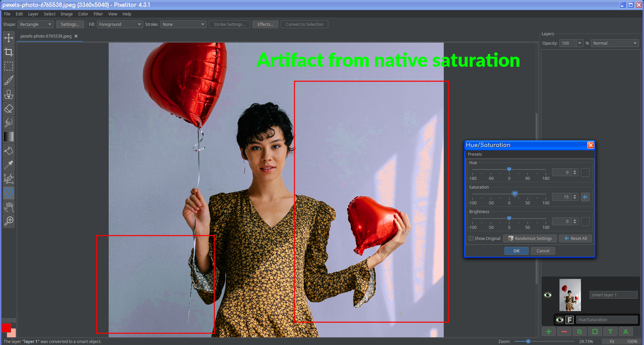This screenshot has width=644, height=345.
Task: Open the Layer menu
Action: (33, 14)
